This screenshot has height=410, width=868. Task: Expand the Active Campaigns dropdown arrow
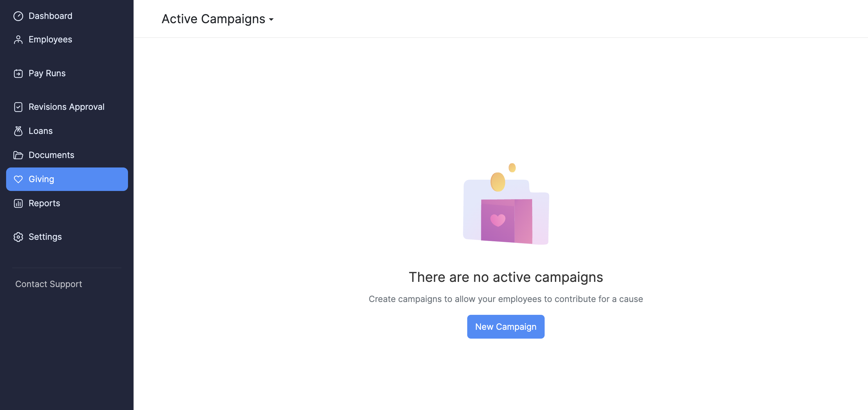(x=271, y=20)
